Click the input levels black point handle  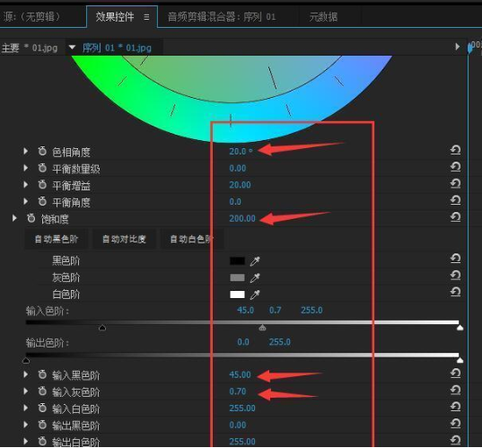(102, 328)
